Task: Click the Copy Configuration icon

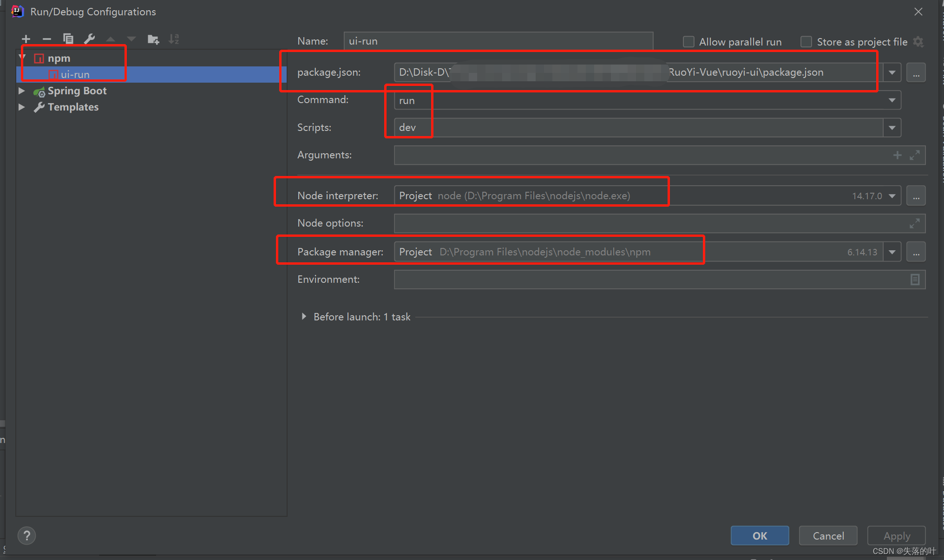Action: (68, 39)
